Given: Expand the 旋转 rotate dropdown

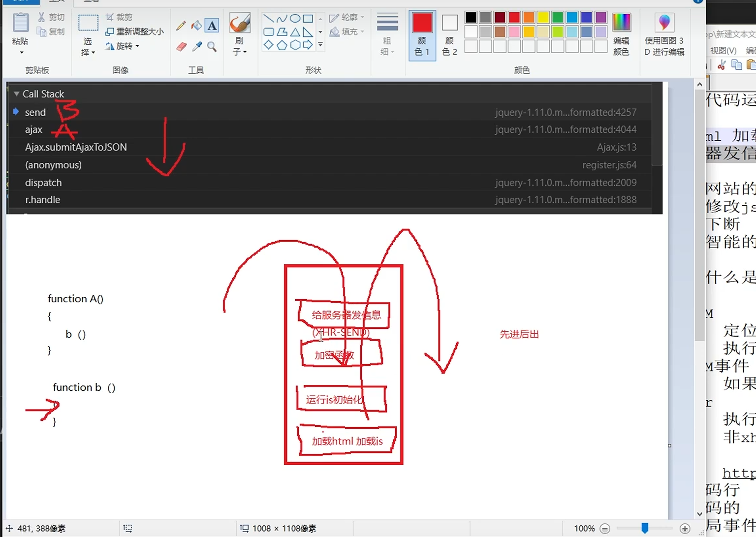Looking at the screenshot, I should tap(137, 46).
